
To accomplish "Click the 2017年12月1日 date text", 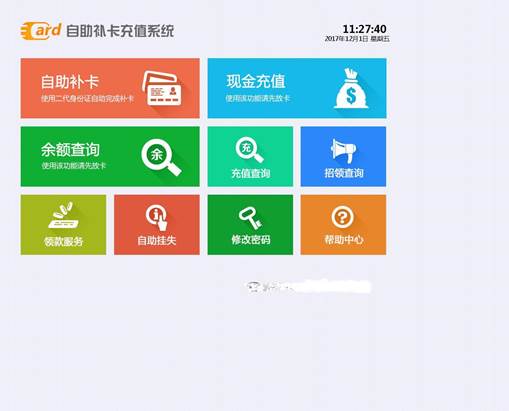I will pyautogui.click(x=346, y=39).
